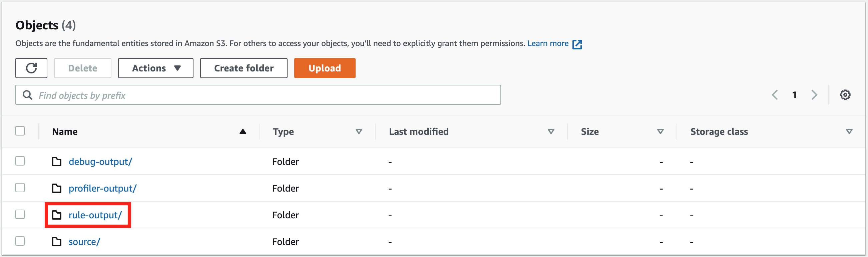The height and width of the screenshot is (257, 868).
Task: Open the Actions dropdown menu
Action: 156,68
